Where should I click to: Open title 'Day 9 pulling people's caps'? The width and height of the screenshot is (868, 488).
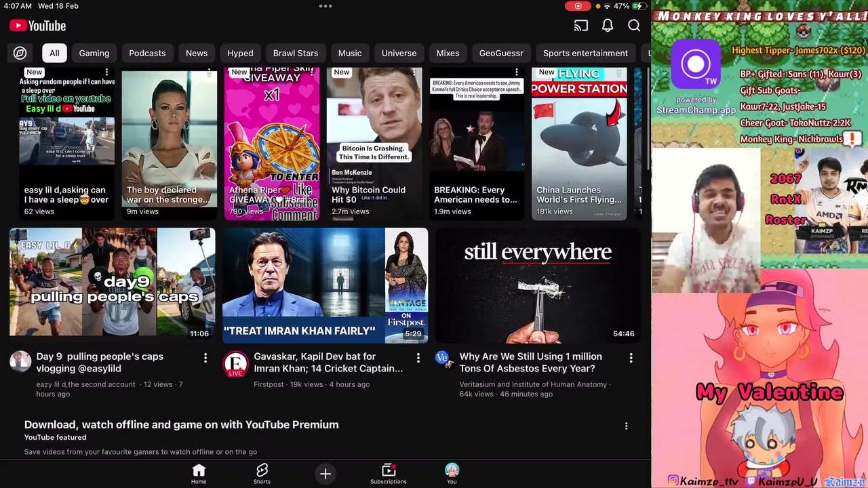[100, 363]
